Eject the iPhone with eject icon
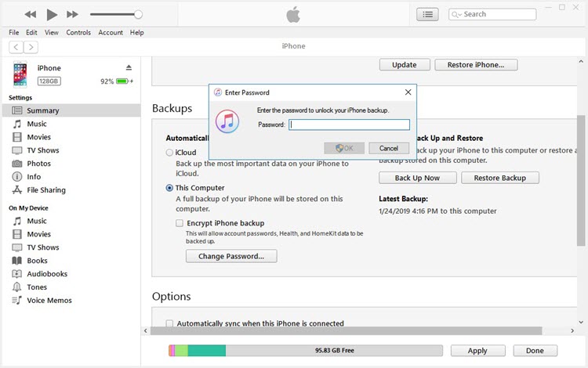This screenshot has height=368, width=588. pos(129,68)
